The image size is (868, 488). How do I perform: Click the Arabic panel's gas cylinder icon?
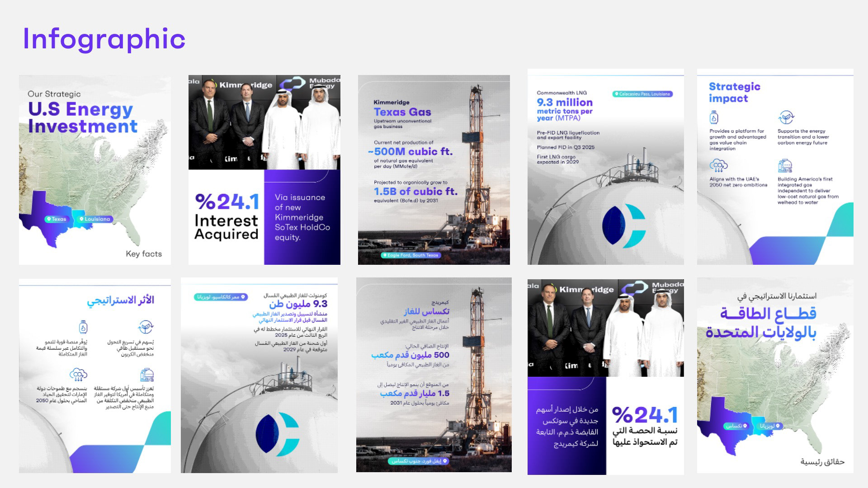pyautogui.click(x=83, y=327)
